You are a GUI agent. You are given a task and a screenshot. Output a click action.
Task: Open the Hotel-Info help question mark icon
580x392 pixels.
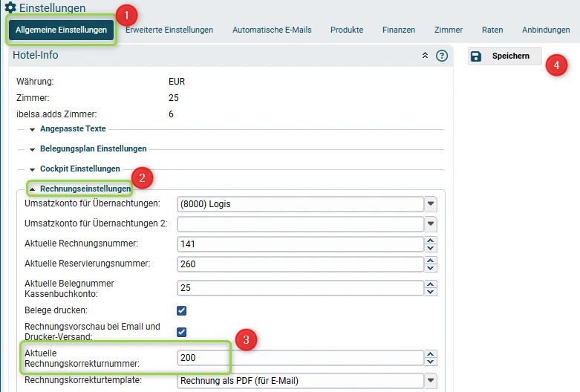[x=442, y=56]
